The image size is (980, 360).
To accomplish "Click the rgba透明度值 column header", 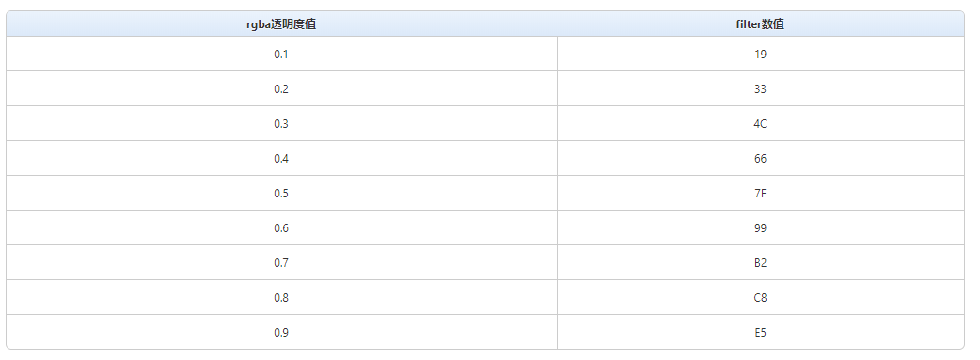I will click(x=281, y=24).
